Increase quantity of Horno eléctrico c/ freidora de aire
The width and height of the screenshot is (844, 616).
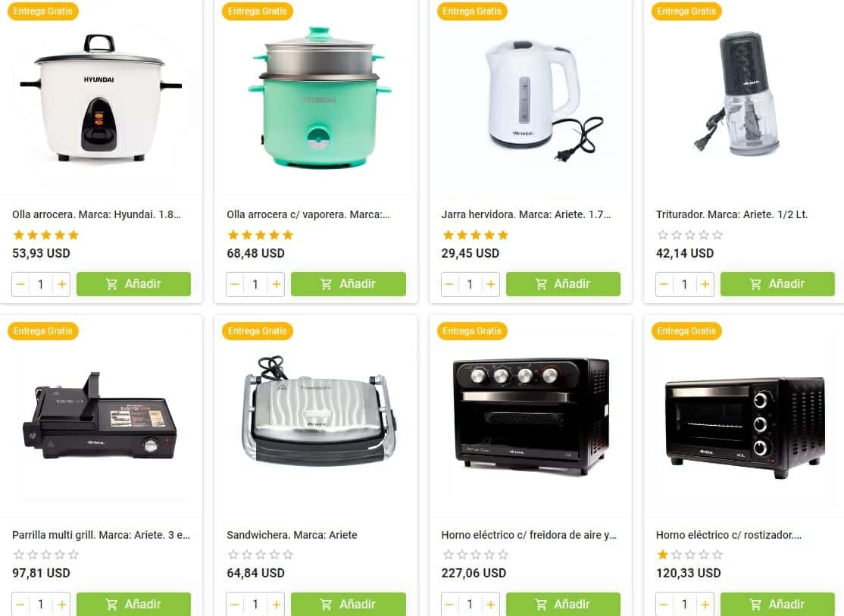pos(491,605)
